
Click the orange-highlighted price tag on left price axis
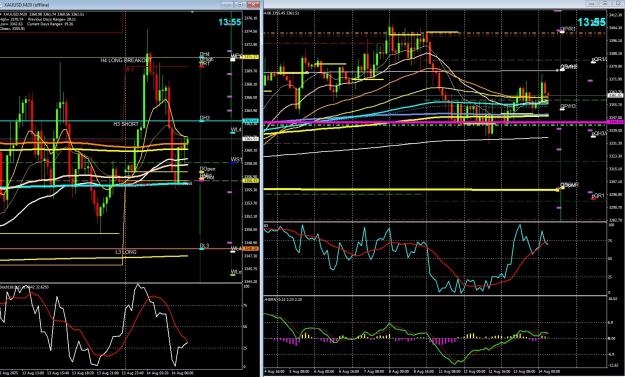coord(251,249)
